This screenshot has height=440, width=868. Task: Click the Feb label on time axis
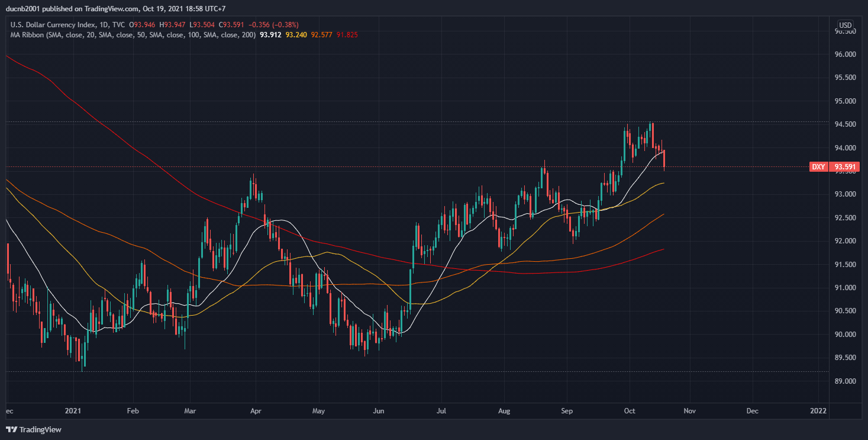click(133, 410)
